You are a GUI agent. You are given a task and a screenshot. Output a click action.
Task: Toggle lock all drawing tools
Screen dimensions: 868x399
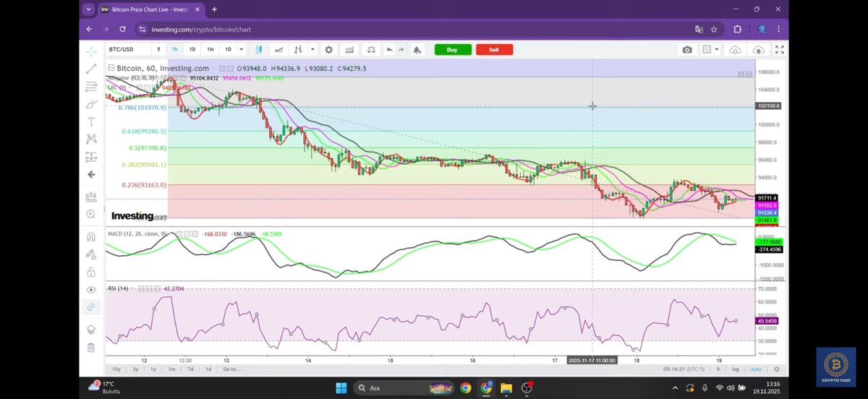91,272
